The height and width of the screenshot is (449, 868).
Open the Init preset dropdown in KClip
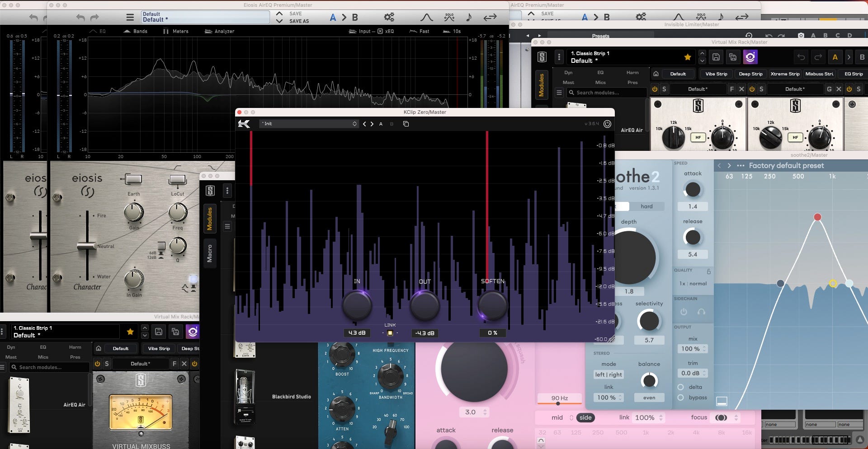click(309, 124)
